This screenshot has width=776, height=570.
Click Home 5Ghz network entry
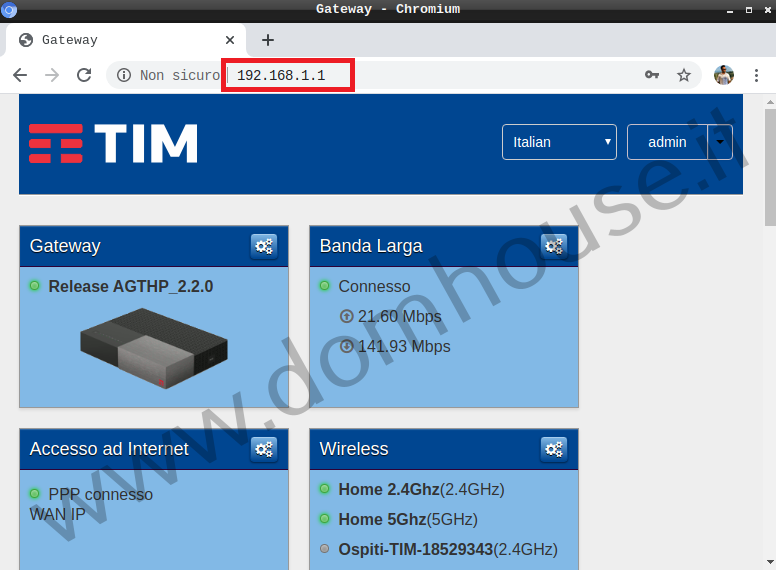click(x=408, y=520)
